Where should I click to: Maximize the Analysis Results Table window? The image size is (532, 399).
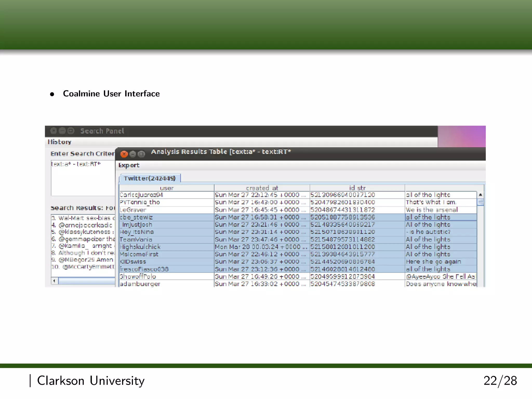(x=141, y=154)
